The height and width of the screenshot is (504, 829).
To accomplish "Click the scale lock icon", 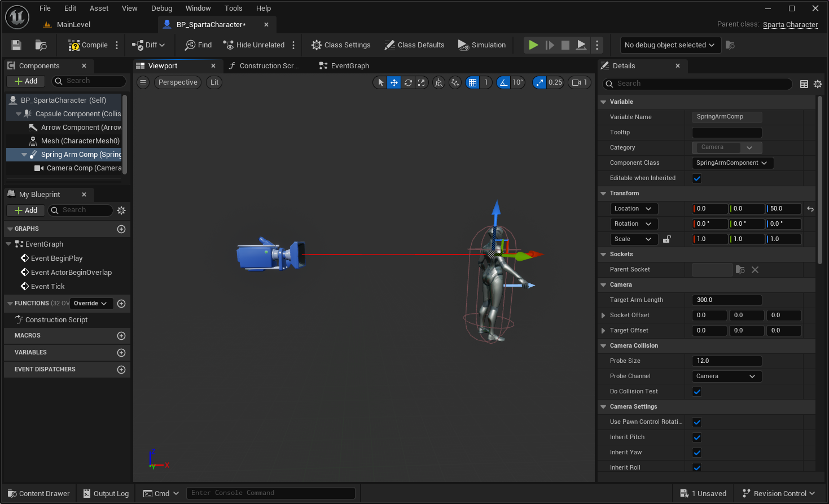I will point(666,239).
